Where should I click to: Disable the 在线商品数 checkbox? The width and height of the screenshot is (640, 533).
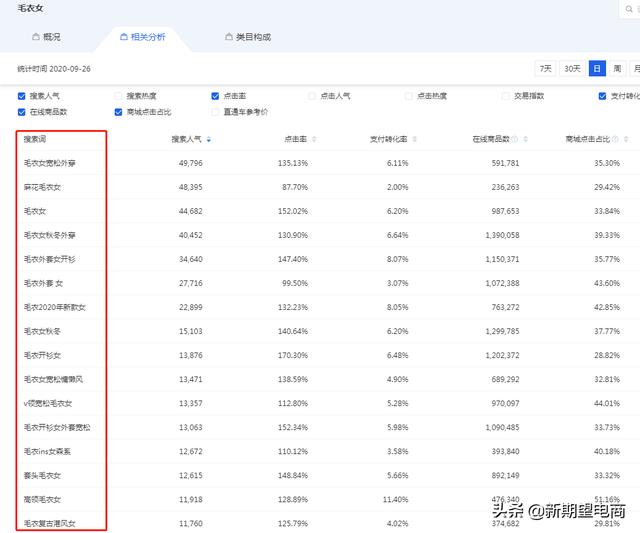click(23, 112)
